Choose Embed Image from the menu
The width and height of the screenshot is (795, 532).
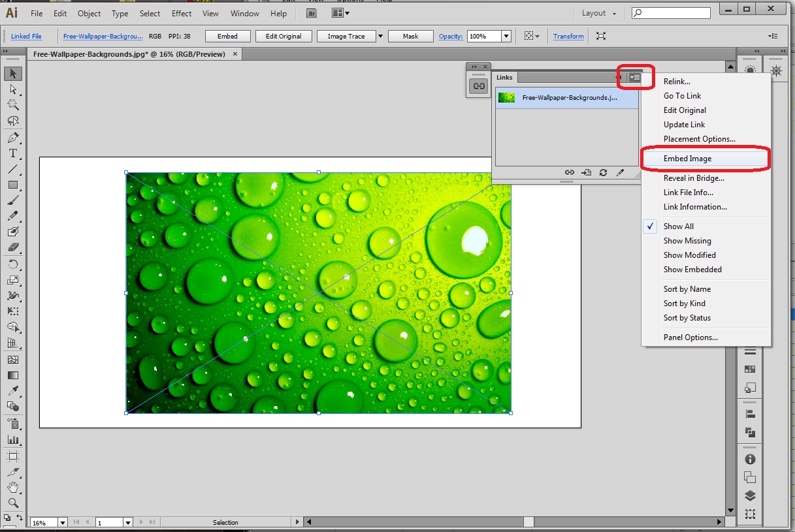[687, 158]
